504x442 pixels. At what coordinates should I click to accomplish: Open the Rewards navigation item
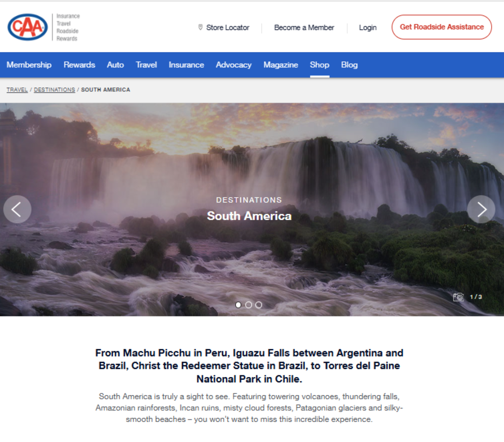pyautogui.click(x=79, y=65)
